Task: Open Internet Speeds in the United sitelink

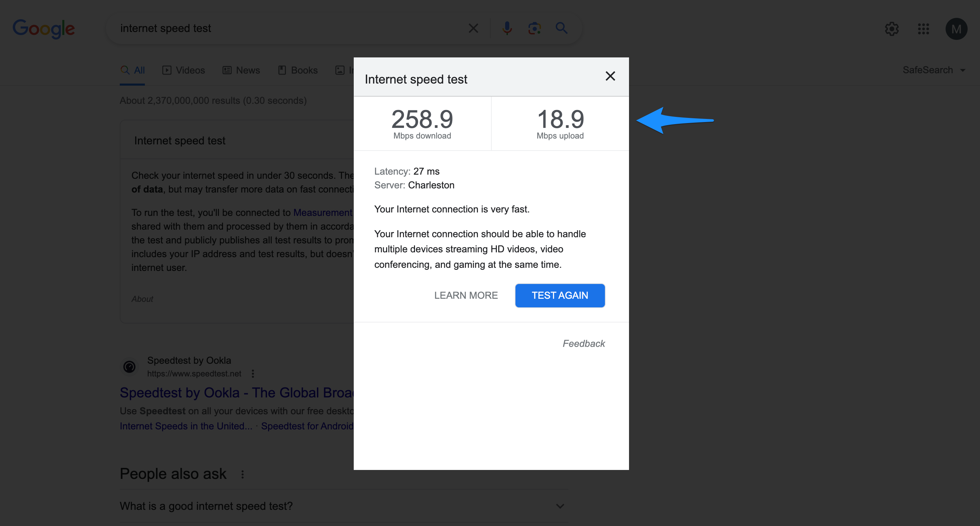Action: 186,426
